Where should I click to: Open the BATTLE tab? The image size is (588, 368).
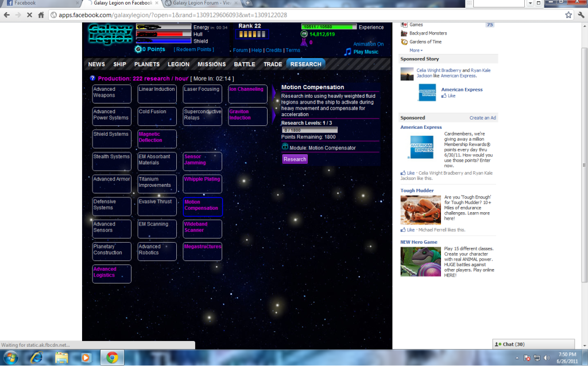[x=245, y=64]
